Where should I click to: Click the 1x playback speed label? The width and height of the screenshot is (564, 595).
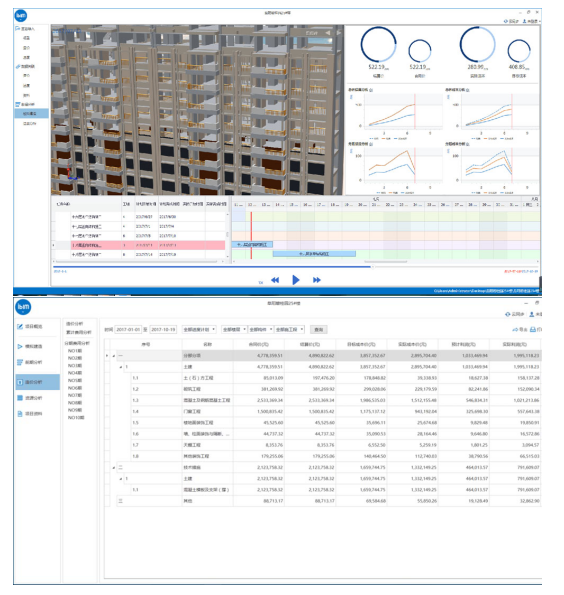(x=261, y=282)
